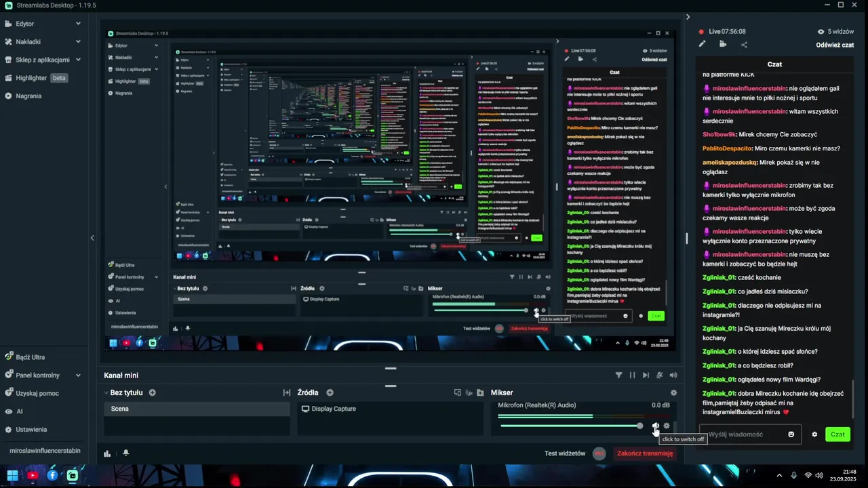Expand the Edytor menu chevron
Screen dimensions: 868x488
click(x=78, y=24)
